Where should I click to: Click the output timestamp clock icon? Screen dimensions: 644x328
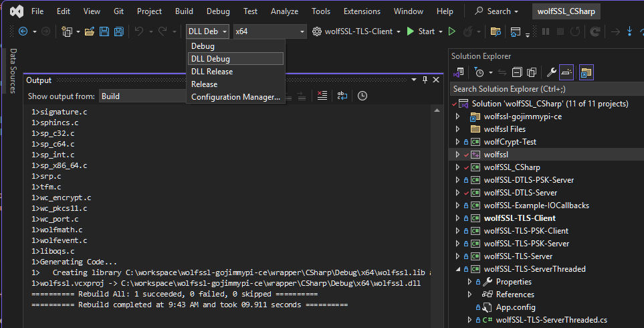[x=362, y=96]
